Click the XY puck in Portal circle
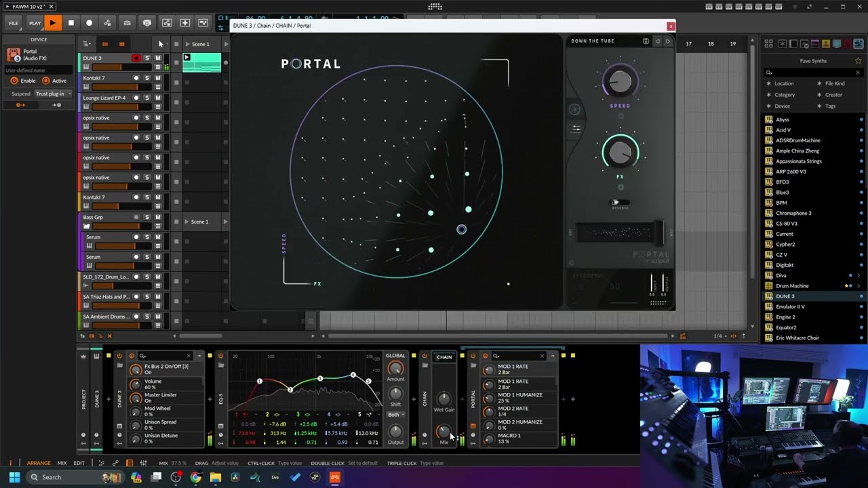Image resolution: width=868 pixels, height=488 pixels. point(461,229)
